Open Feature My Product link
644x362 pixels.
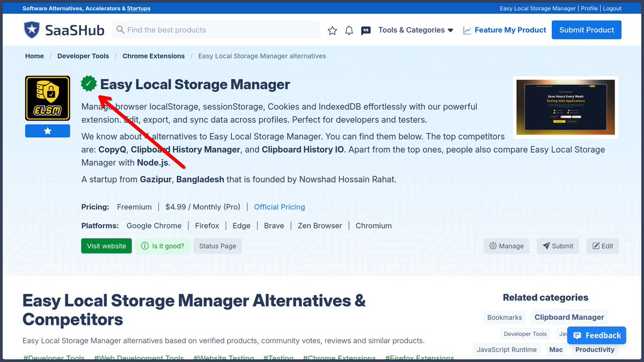click(504, 30)
